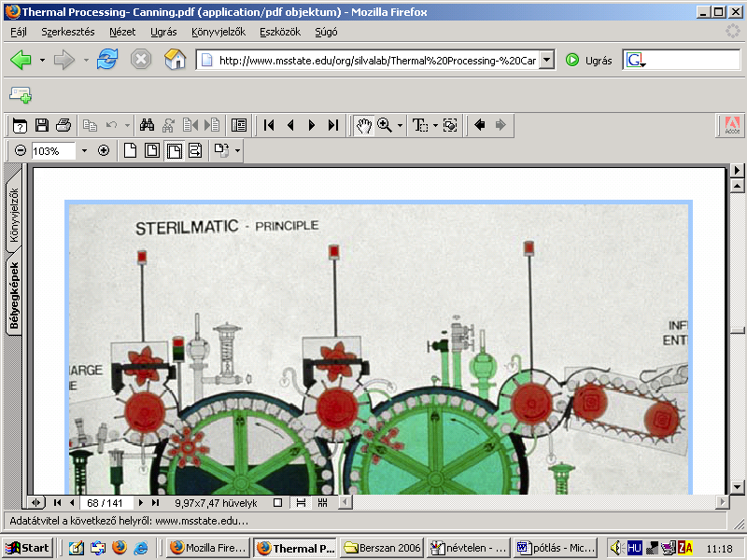Image resolution: width=747 pixels, height=560 pixels.
Task: Open the Fájl menu
Action: [x=19, y=32]
